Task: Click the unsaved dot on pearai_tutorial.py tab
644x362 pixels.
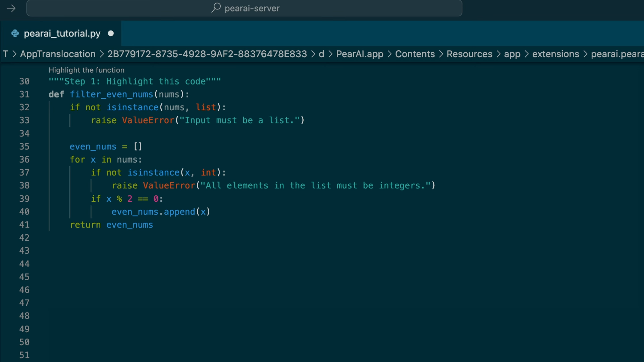Action: (x=111, y=34)
